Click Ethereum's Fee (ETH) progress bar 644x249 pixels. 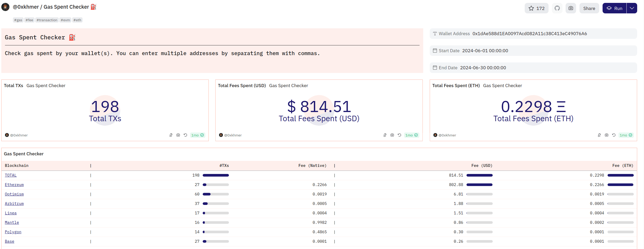point(621,185)
